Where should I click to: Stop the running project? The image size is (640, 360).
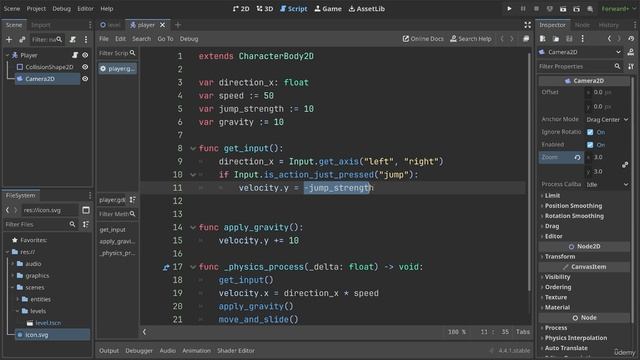(x=536, y=9)
